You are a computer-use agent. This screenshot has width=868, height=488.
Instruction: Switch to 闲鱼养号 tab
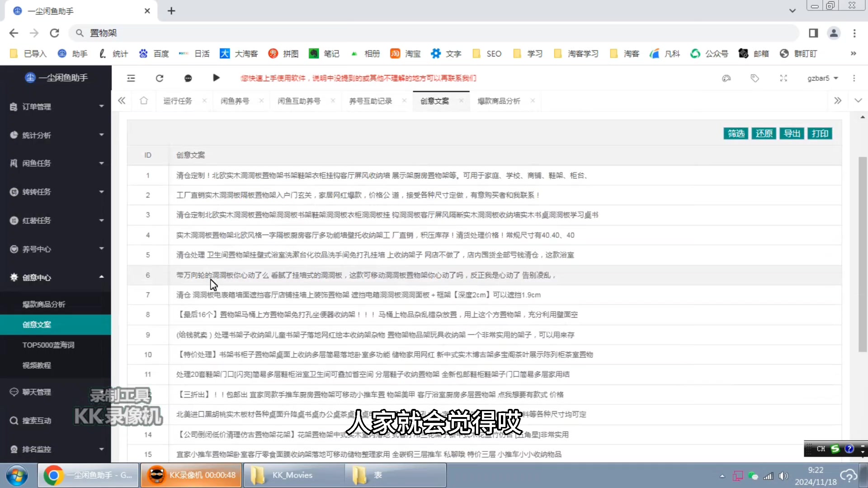235,101
